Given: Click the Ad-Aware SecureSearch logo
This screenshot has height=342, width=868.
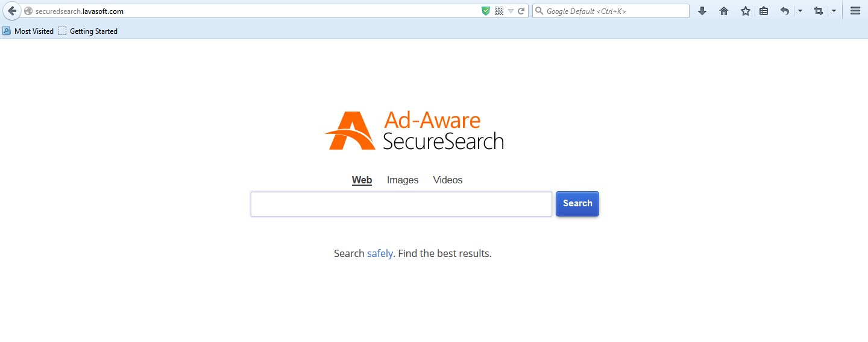Looking at the screenshot, I should click(x=414, y=130).
